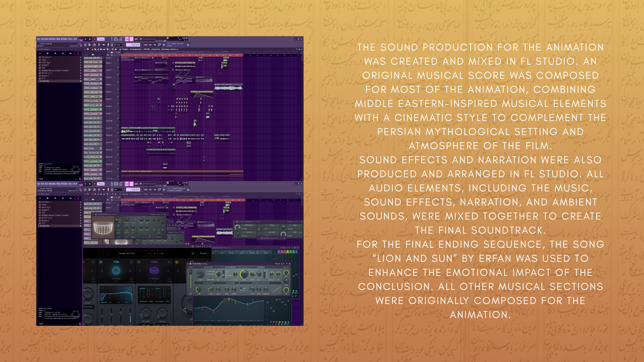Open the mixer from the top FL Studio toolbar
This screenshot has width=644, height=362.
(x=99, y=45)
